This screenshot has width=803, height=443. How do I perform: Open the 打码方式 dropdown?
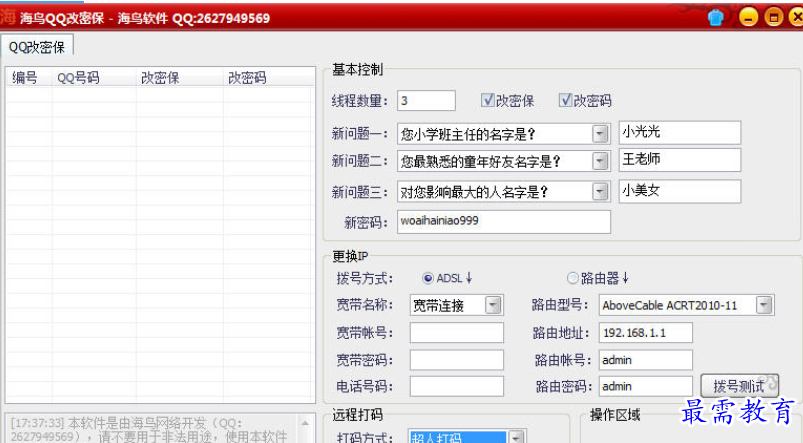pyautogui.click(x=517, y=437)
